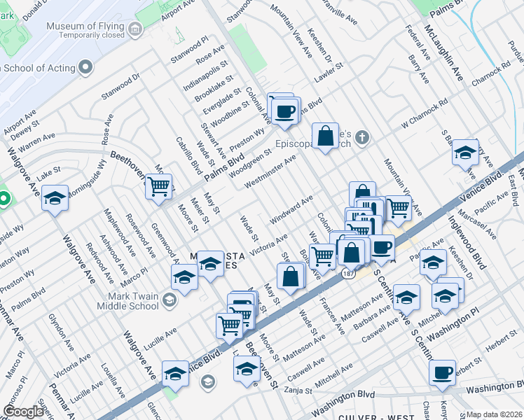This screenshot has height=420, width=524.
Task: Click the Brooklake St street label
Action: (x=214, y=88)
